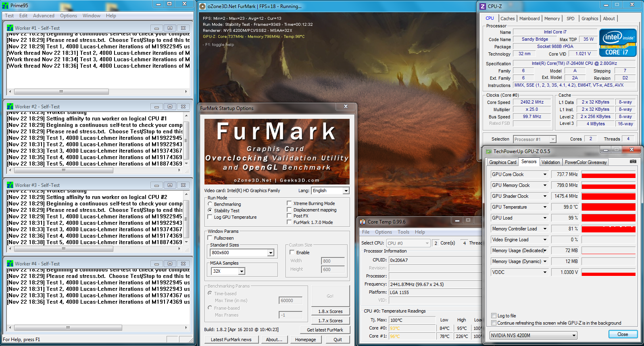Click the CPU-Z title bar icon
This screenshot has height=346, width=644.
click(483, 6)
